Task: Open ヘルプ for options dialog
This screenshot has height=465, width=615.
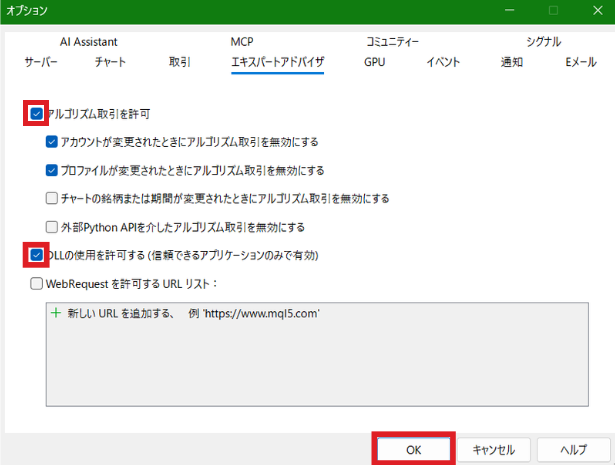Action: tap(574, 450)
